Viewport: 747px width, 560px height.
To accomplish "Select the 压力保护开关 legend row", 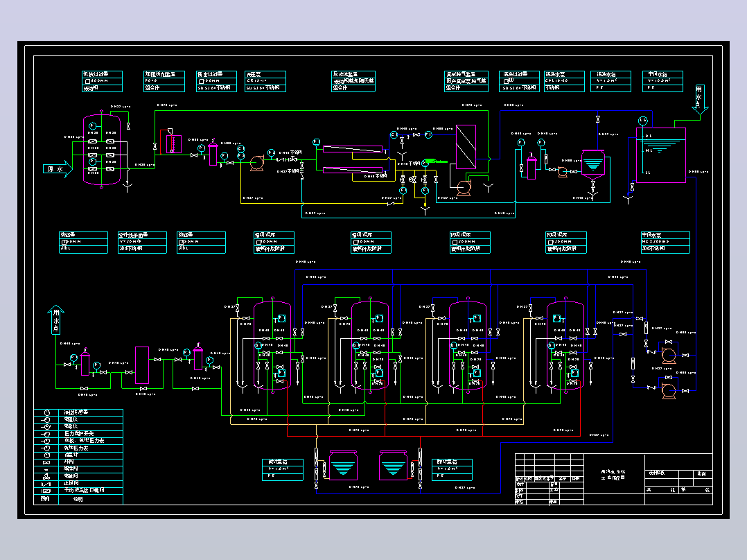I will tap(78, 434).
